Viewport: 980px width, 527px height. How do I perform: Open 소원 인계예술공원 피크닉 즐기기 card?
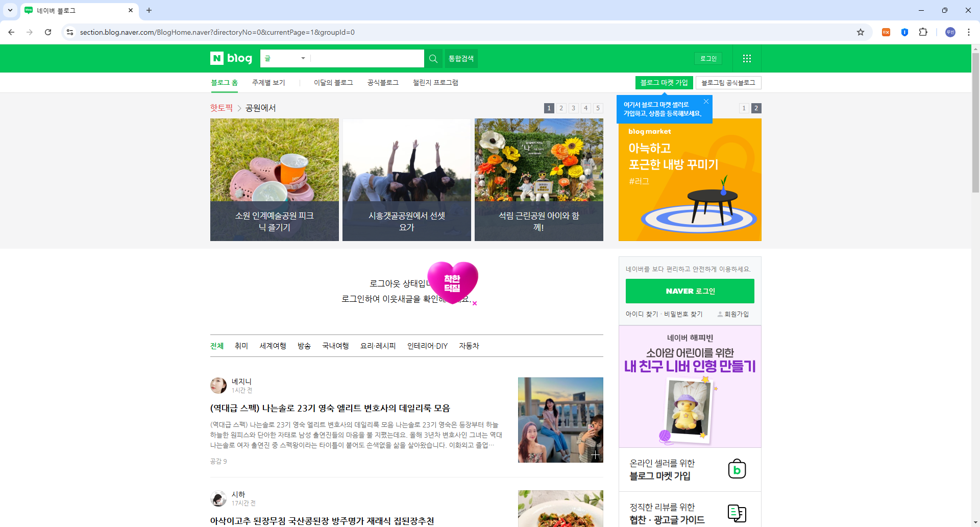click(275, 180)
